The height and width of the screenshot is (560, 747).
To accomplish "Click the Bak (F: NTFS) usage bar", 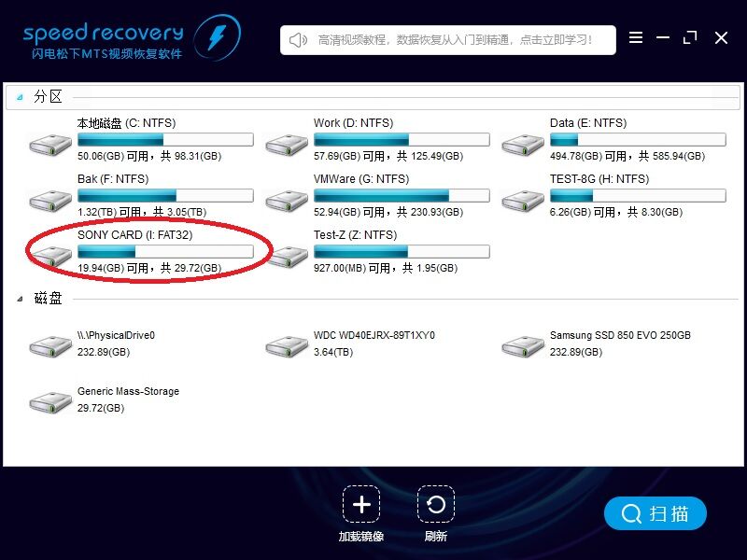I will 164,196.
